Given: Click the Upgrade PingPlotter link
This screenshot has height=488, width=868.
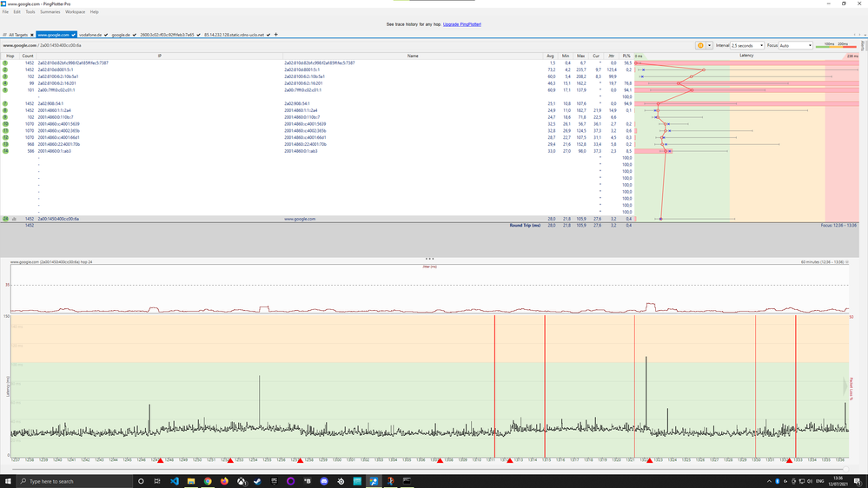Looking at the screenshot, I should click(461, 24).
